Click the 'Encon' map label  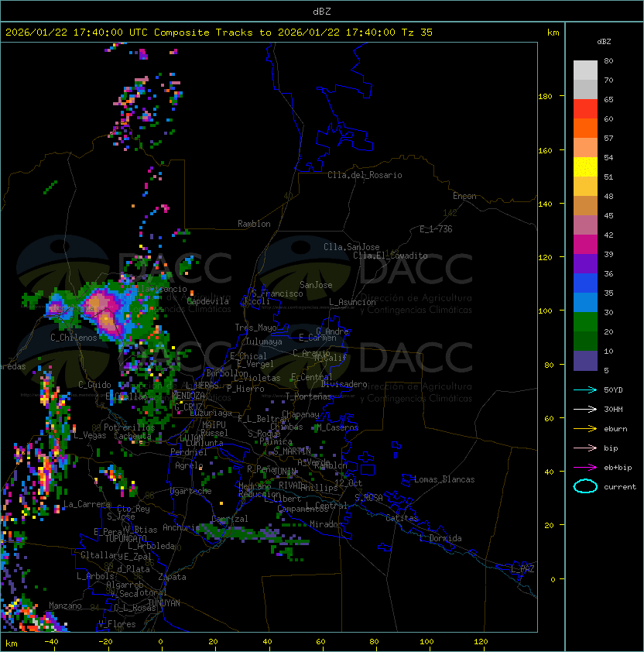pos(464,196)
